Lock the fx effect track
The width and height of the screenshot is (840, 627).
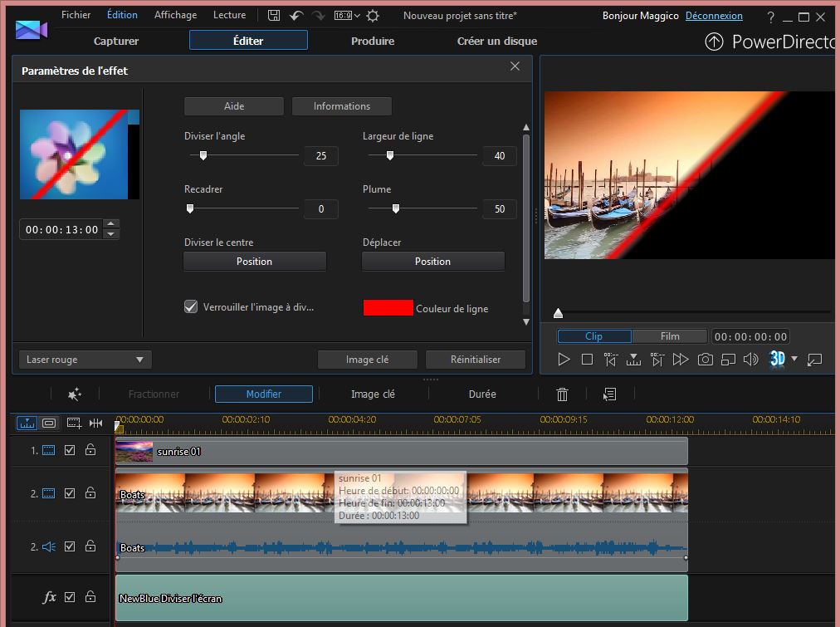(90, 597)
